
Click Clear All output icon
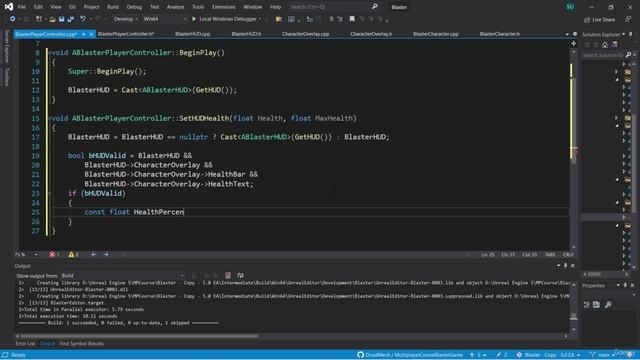click(x=228, y=276)
